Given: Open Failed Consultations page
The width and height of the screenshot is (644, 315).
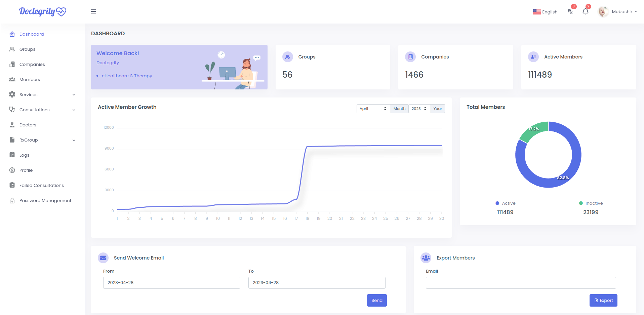Looking at the screenshot, I should click(41, 185).
